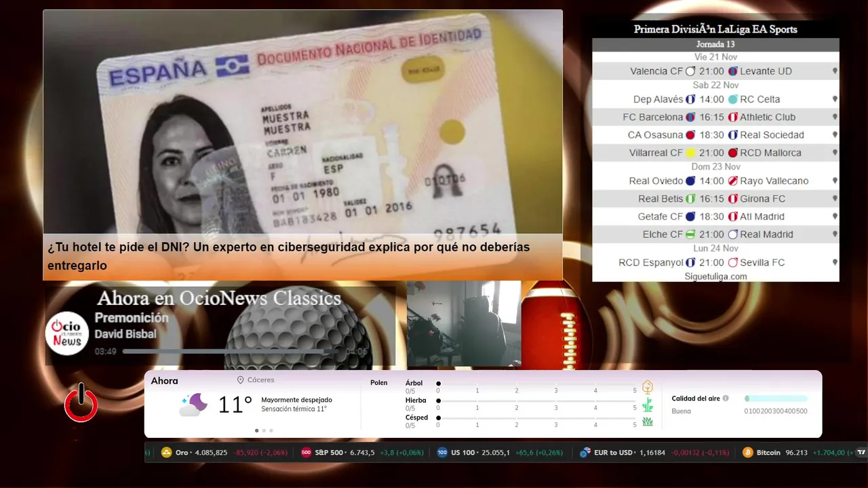Click the map pin on RCD Espanyol match row

click(x=835, y=262)
